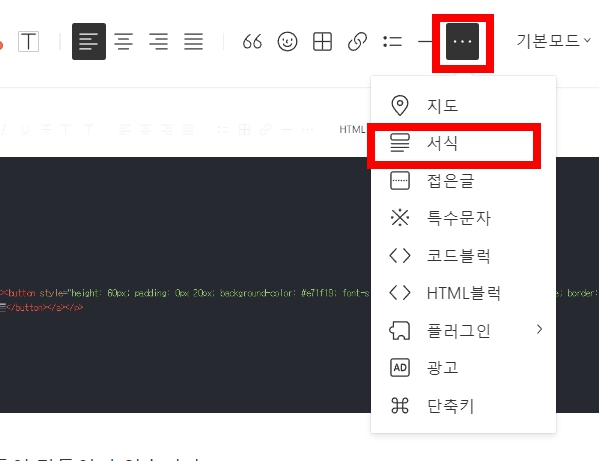Click the angle brackets icon beside 코드블럭
Screen dimensions: 599x461
pos(400,256)
